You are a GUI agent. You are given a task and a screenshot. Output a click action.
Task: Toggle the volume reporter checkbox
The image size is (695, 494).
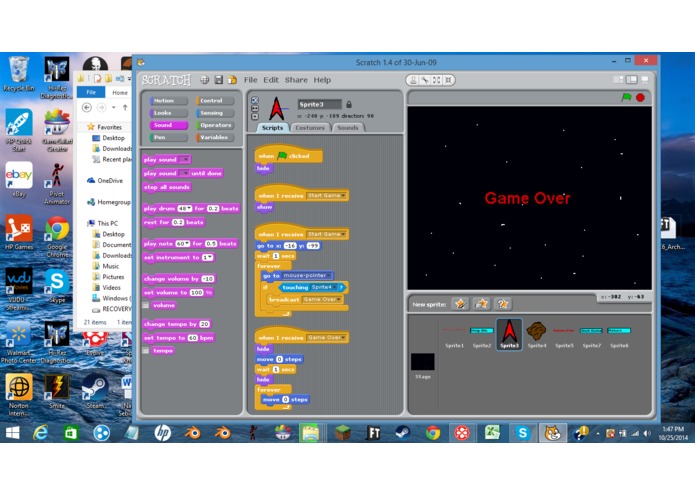(x=145, y=305)
